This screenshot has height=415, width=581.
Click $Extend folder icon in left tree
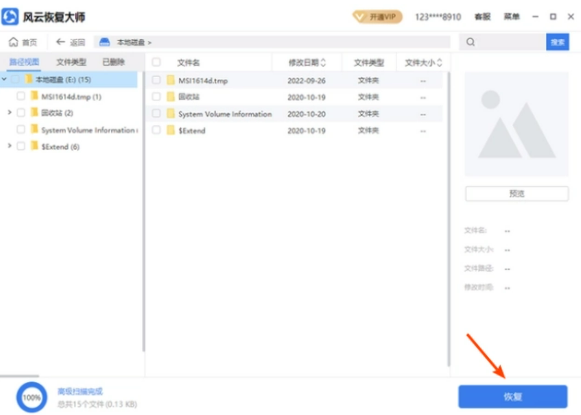click(34, 146)
